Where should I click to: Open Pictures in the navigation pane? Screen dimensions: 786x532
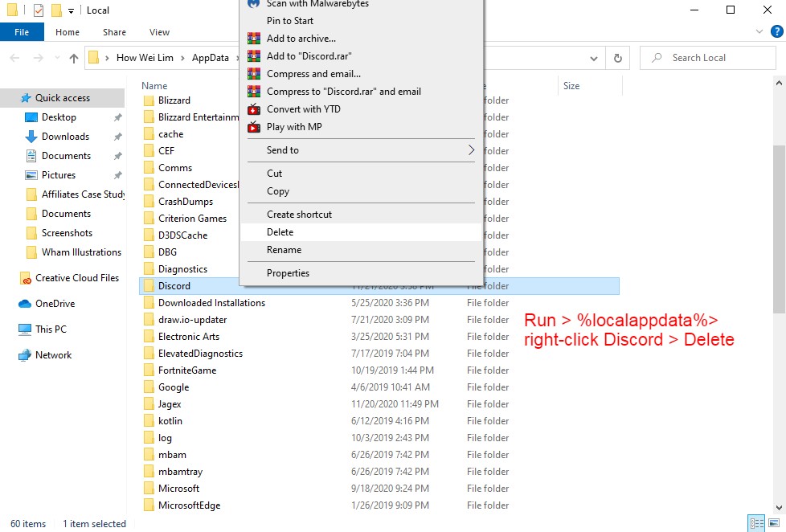tap(59, 175)
